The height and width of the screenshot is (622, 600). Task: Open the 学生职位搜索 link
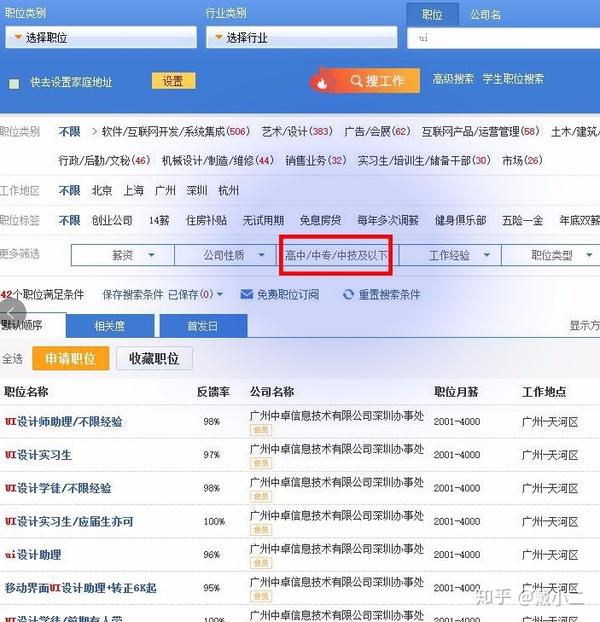coord(513,79)
